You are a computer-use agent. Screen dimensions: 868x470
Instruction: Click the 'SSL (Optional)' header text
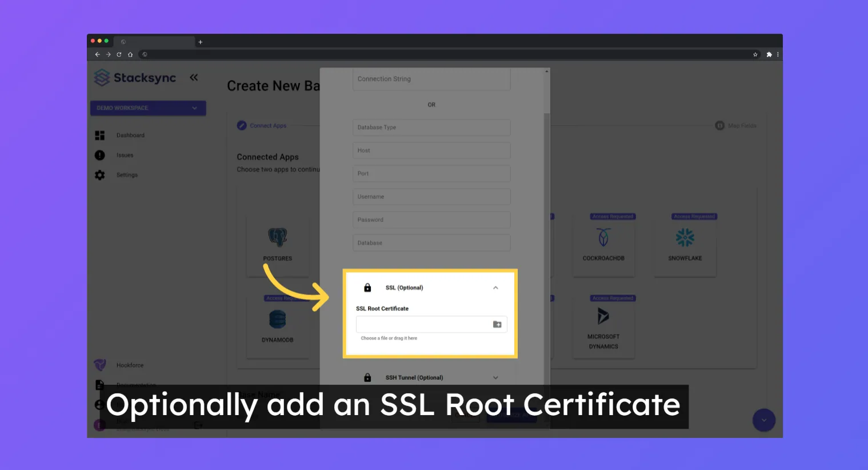click(x=404, y=288)
